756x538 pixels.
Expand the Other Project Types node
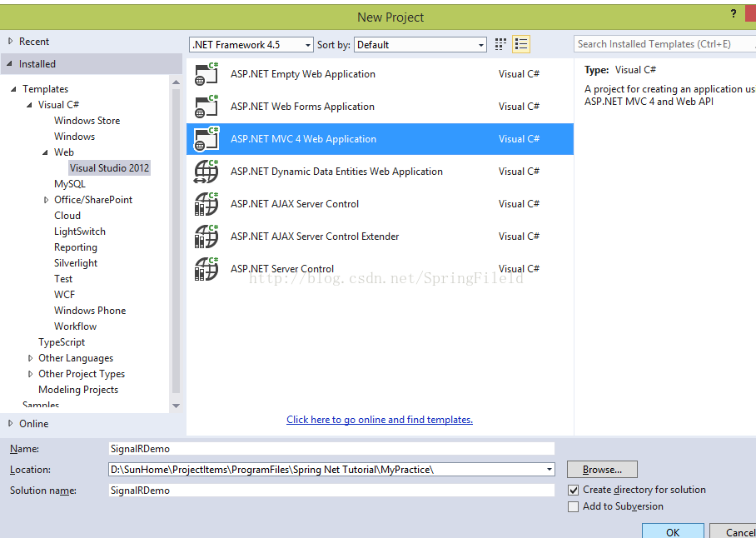pos(30,374)
